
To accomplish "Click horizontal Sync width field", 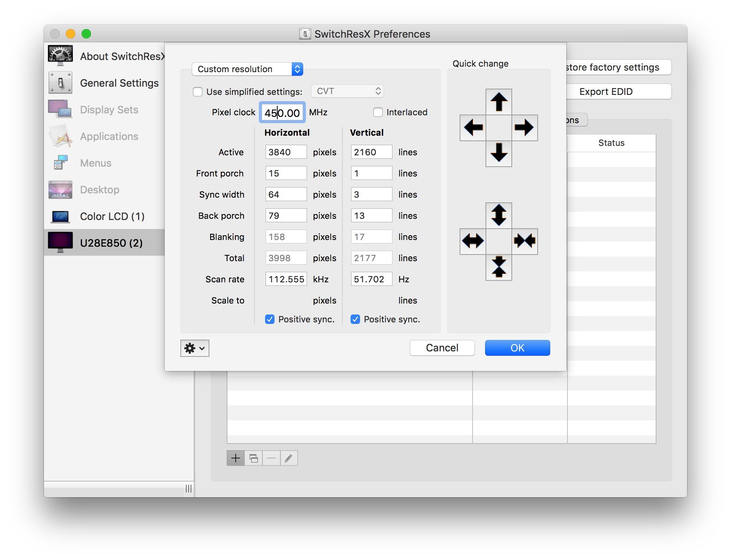I will point(286,195).
